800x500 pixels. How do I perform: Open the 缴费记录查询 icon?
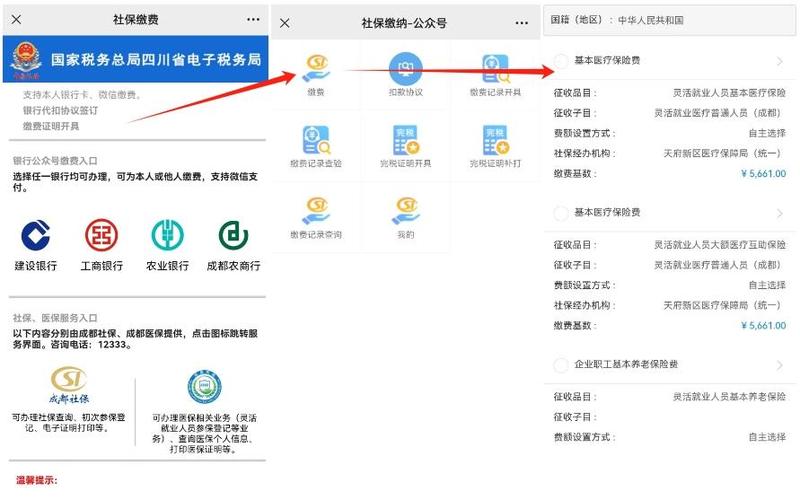pyautogui.click(x=316, y=211)
